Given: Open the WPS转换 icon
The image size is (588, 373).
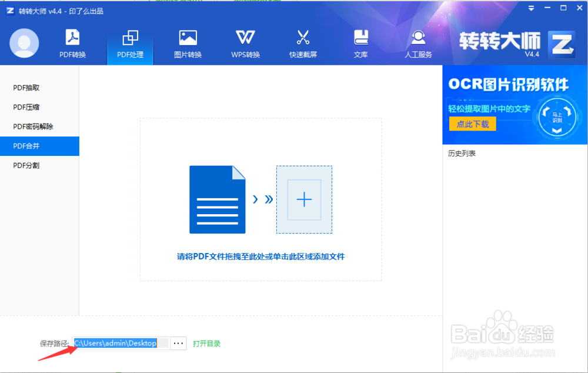Looking at the screenshot, I should pos(245,44).
